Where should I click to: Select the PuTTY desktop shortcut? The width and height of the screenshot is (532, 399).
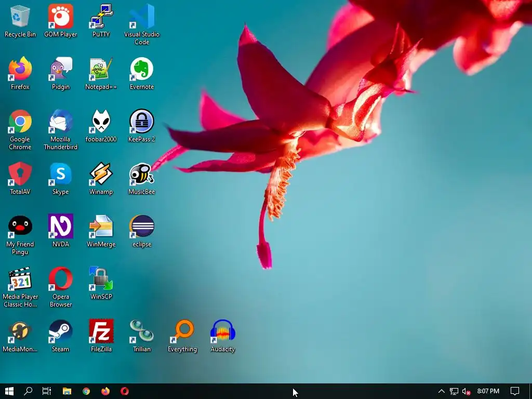pos(101,21)
